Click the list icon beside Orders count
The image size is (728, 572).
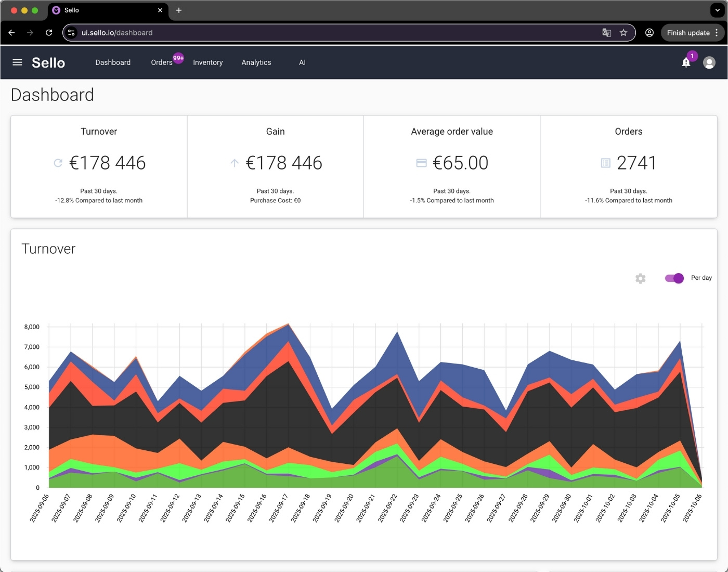coord(605,163)
